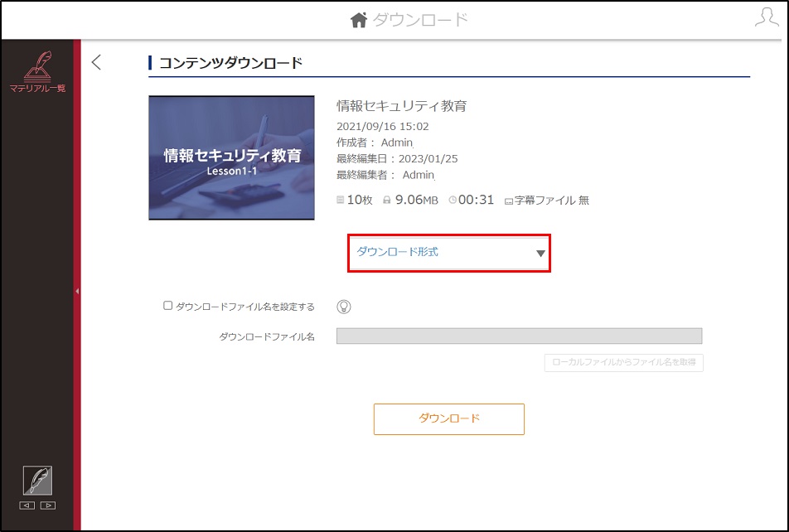Click the lightbulb hint icon
Viewport: 789px width, 532px height.
pos(344,307)
